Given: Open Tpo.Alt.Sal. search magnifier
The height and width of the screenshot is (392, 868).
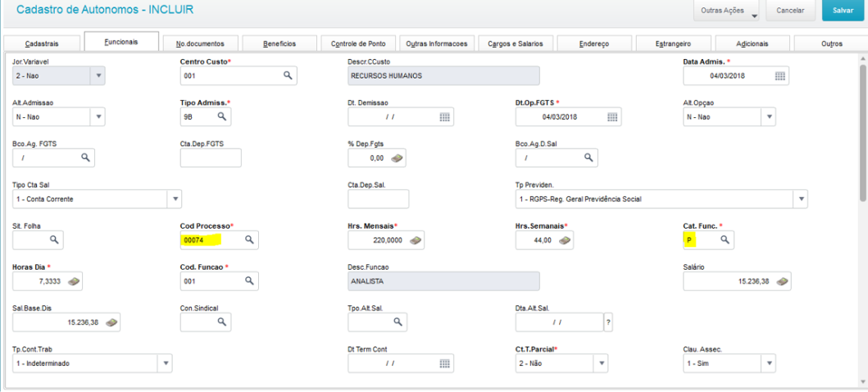Looking at the screenshot, I should [x=398, y=321].
